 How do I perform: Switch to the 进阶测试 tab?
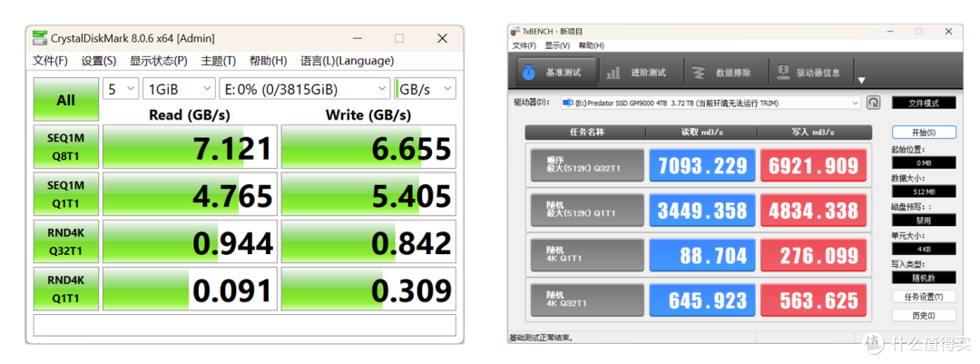(641, 73)
